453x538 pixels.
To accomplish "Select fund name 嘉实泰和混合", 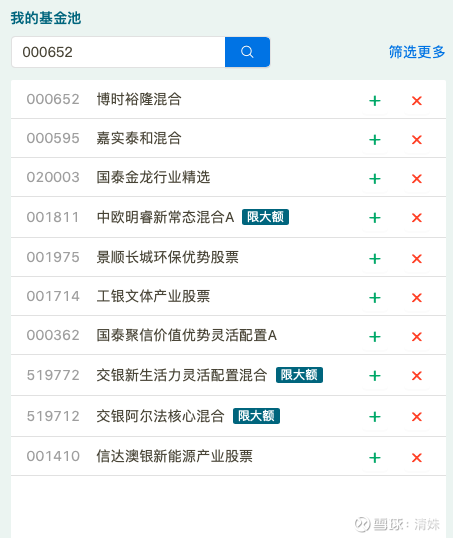I will (139, 138).
